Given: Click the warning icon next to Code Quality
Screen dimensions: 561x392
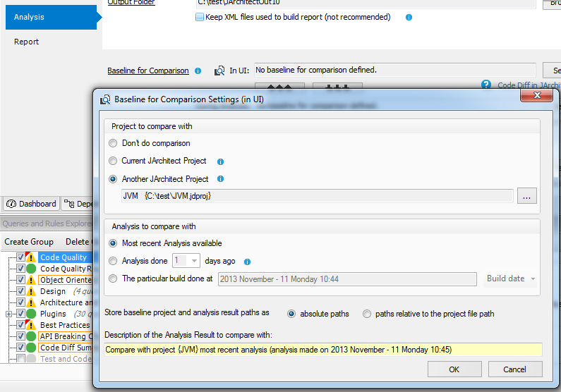Looking at the screenshot, I should 31,257.
